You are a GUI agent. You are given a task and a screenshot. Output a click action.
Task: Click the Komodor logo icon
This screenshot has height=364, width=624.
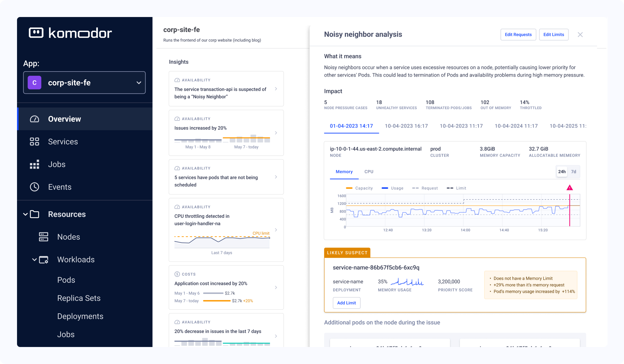(x=36, y=33)
